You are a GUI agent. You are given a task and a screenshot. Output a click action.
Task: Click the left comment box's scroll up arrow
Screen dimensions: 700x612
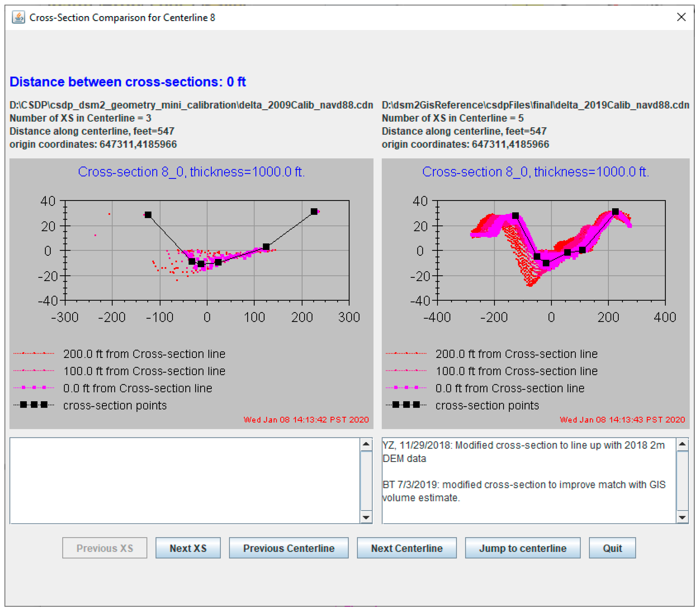[366, 444]
